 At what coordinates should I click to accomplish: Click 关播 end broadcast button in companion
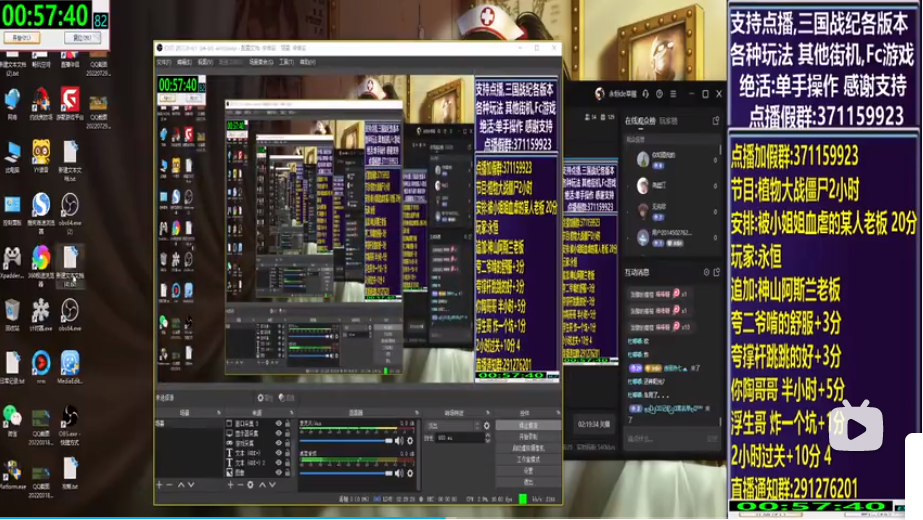593,424
